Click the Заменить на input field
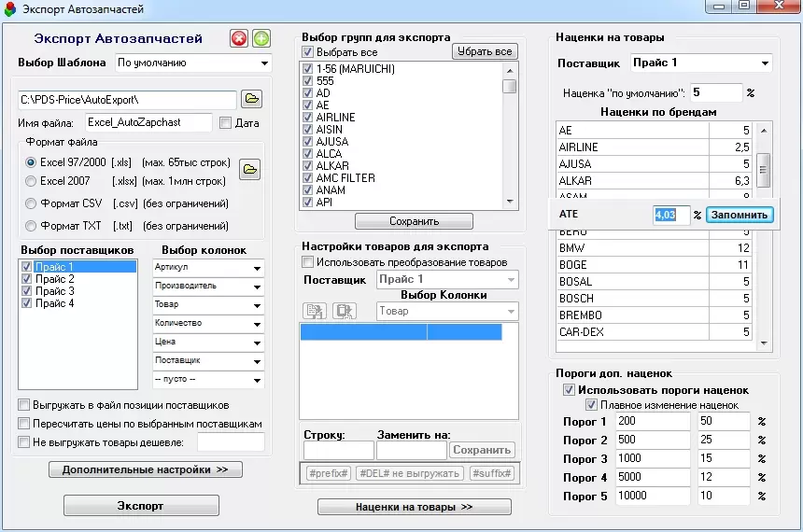The width and height of the screenshot is (803, 532). [412, 451]
